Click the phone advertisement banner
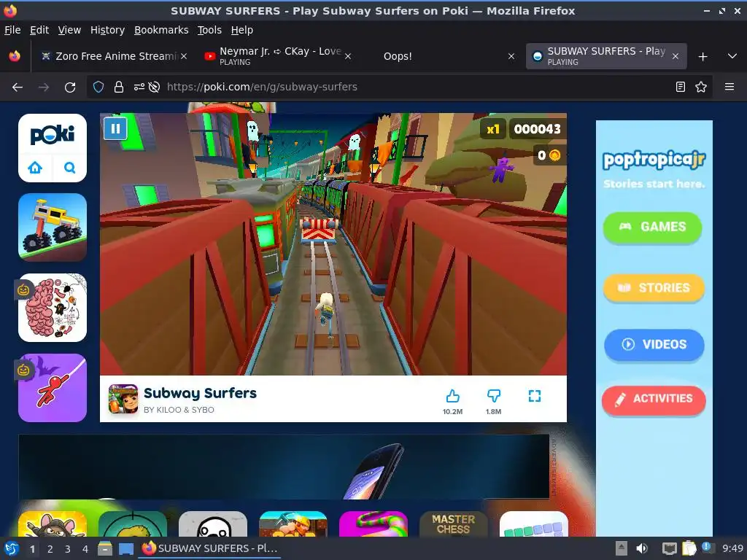This screenshot has width=747, height=560. (284, 467)
